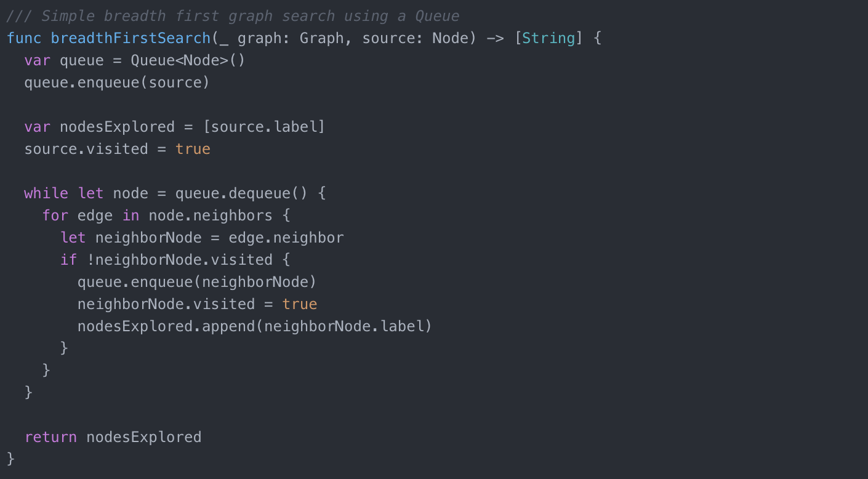The width and height of the screenshot is (868, 479).
Task: Click the breadthFirstSearch function name
Action: tap(131, 38)
